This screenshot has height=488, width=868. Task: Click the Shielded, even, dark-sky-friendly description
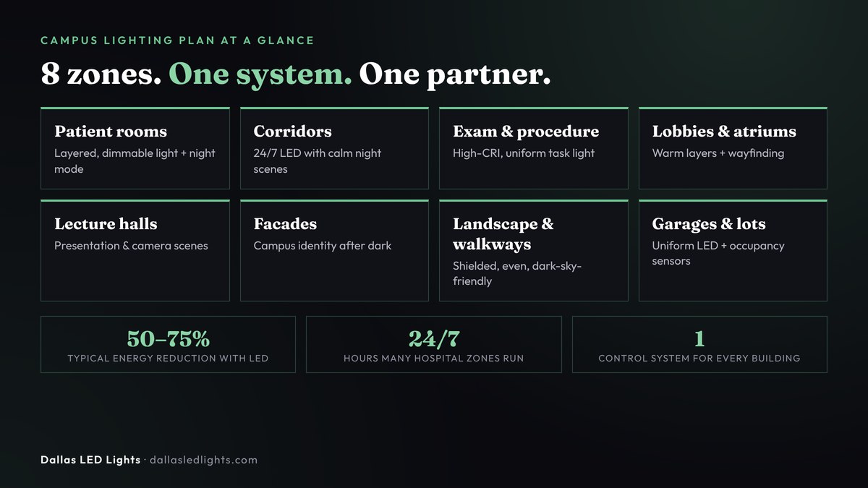click(x=517, y=273)
